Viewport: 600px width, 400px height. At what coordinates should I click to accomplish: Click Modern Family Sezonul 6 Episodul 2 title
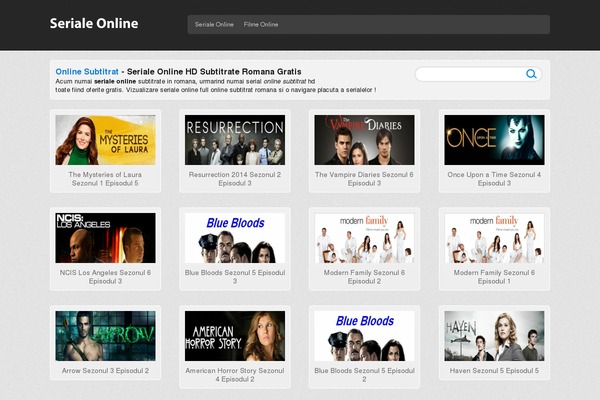[364, 277]
